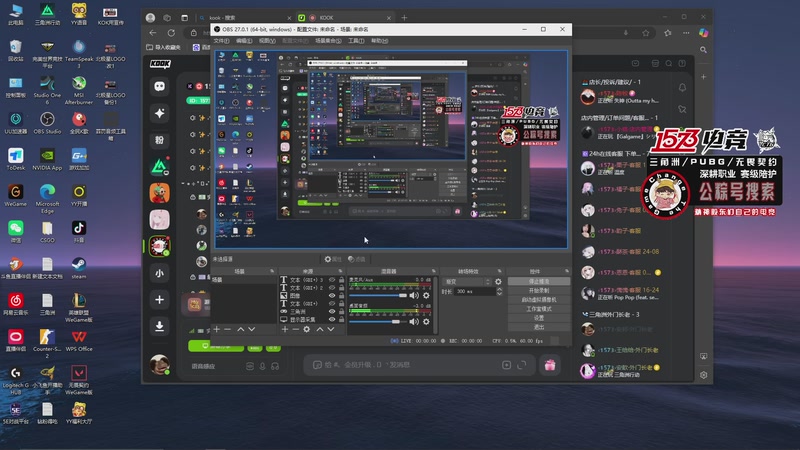800x450 pixels.
Task: Open the 帮助(H) menu in OBS
Action: click(x=379, y=41)
